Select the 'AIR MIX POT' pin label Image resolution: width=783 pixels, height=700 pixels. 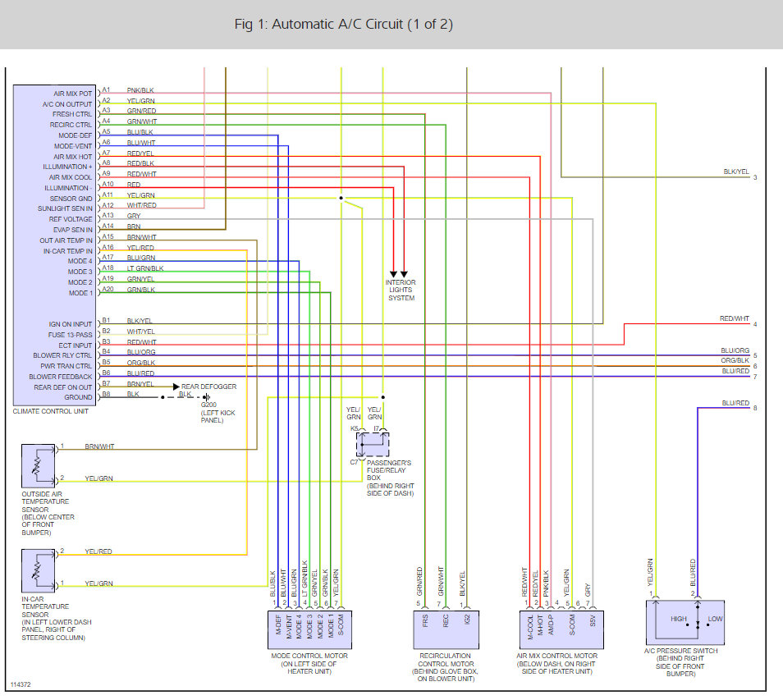coord(73,94)
